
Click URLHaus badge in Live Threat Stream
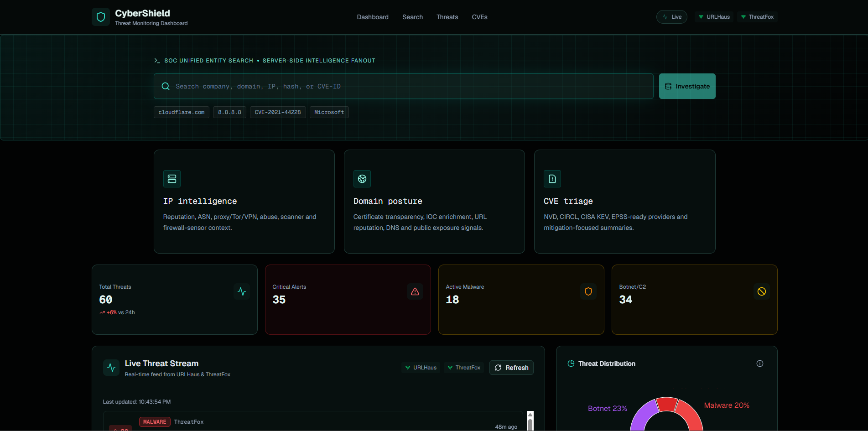[421, 368]
